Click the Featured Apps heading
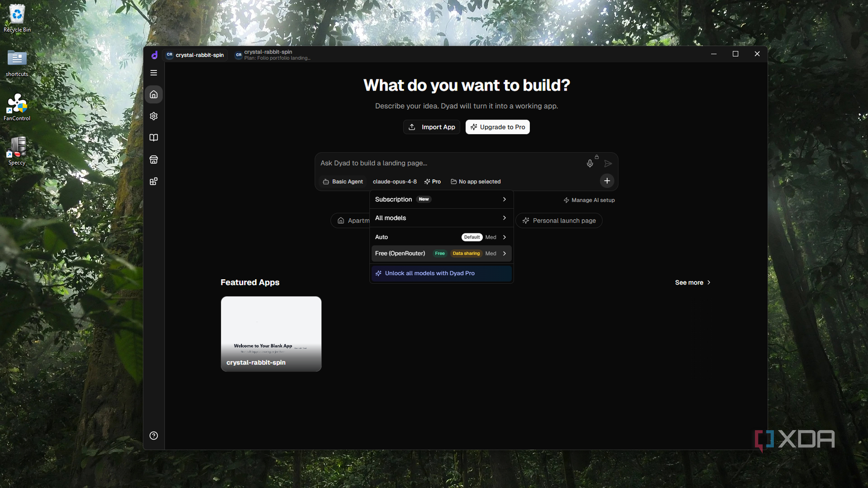The image size is (868, 488). (250, 282)
